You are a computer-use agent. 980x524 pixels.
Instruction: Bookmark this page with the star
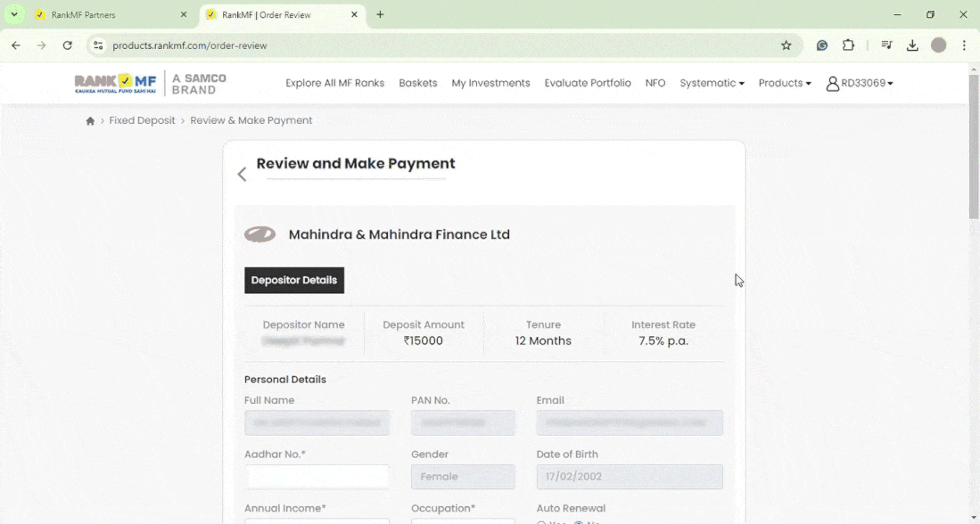786,45
